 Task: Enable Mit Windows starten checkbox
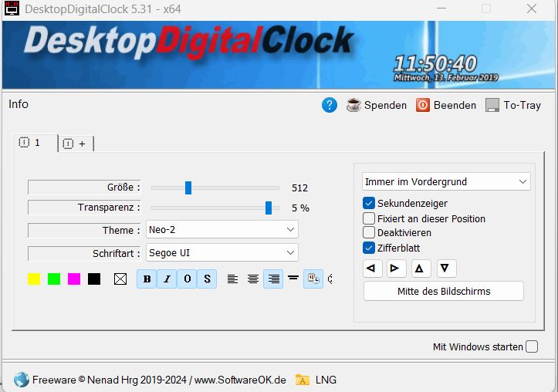pyautogui.click(x=532, y=346)
